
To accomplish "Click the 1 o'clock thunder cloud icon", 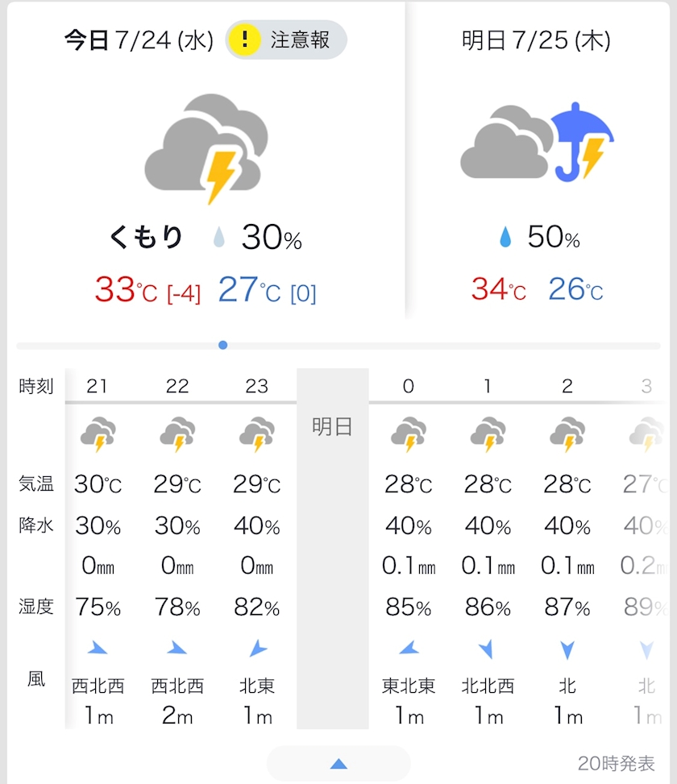I will pyautogui.click(x=488, y=434).
